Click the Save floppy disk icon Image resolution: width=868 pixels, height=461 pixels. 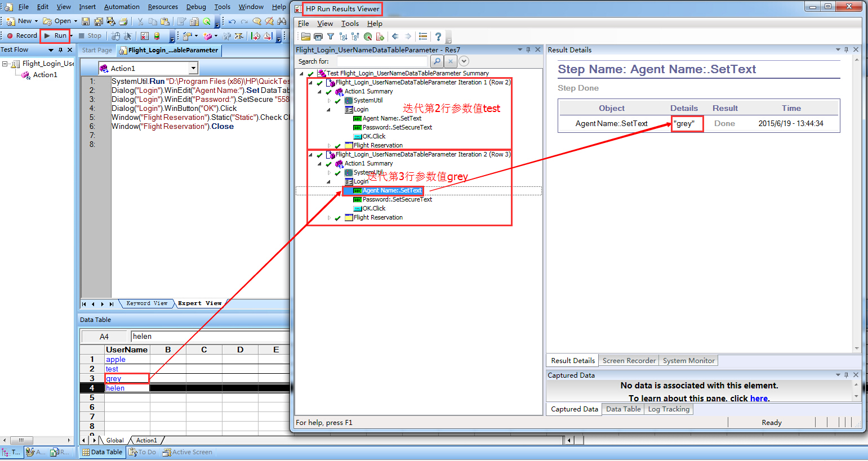click(86, 21)
